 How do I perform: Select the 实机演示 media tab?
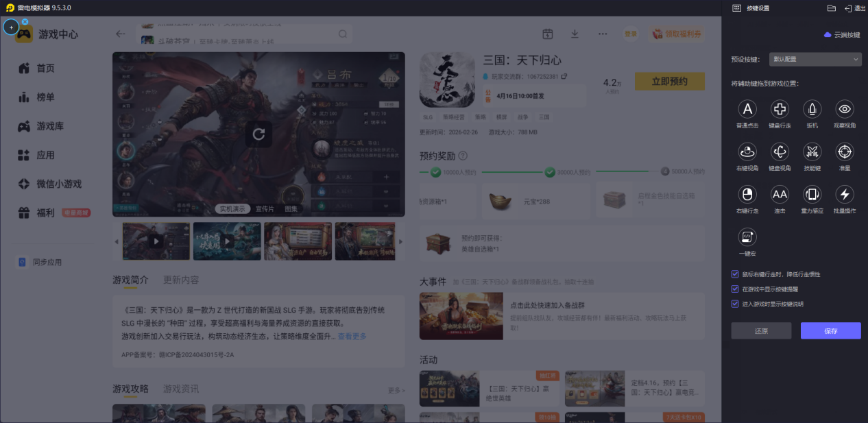pos(233,208)
